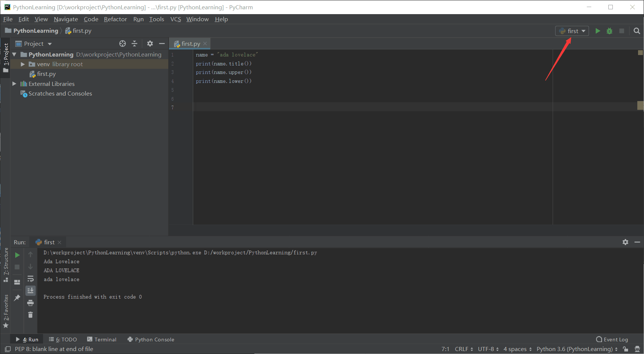Toggle Scroll to End in console
The height and width of the screenshot is (354, 644).
(31, 290)
